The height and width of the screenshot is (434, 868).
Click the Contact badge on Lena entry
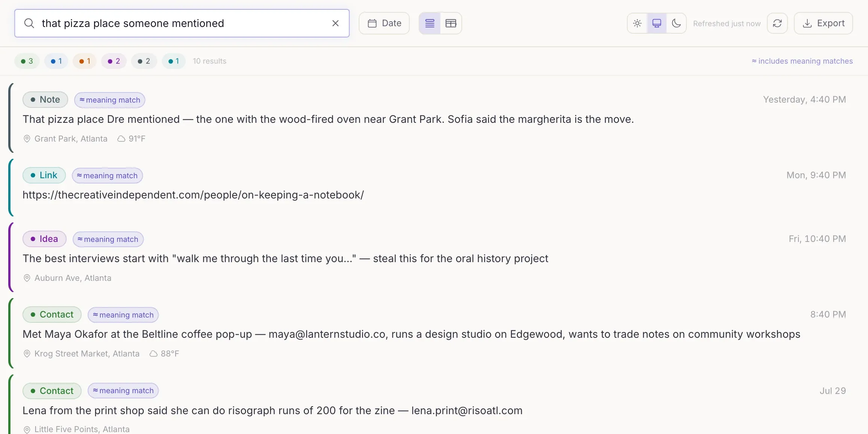[x=52, y=391]
